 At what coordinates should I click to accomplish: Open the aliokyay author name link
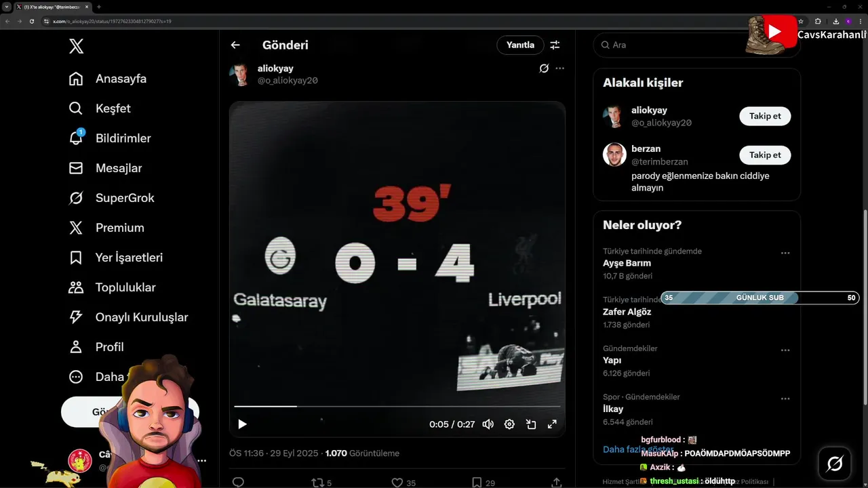point(275,68)
